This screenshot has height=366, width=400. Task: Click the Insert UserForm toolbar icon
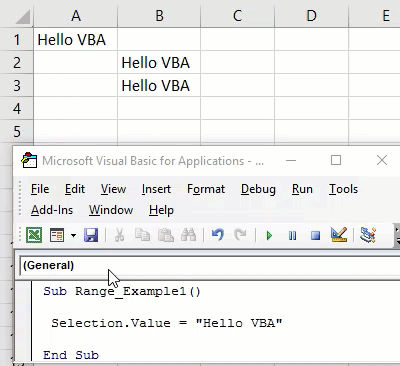point(57,235)
